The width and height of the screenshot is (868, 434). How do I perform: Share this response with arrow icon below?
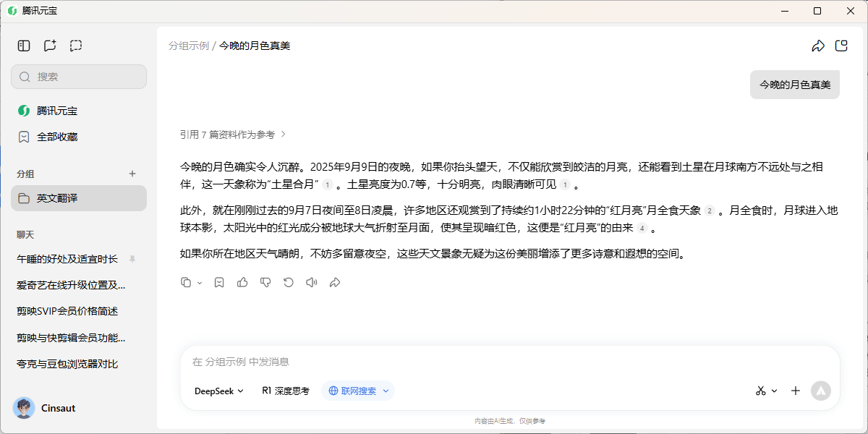click(335, 282)
